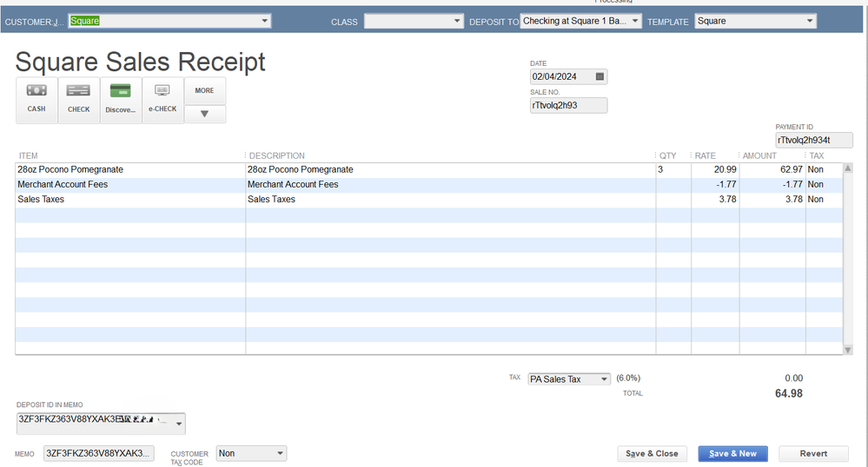Click the Save & Close button

click(x=652, y=453)
